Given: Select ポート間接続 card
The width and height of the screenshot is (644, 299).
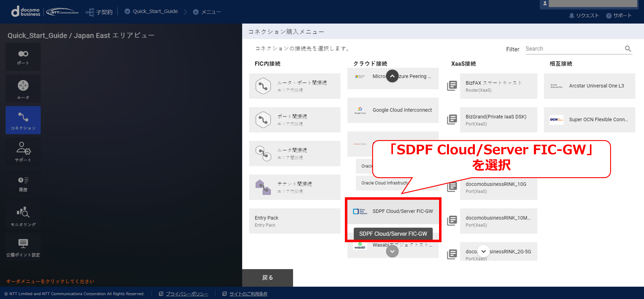Looking at the screenshot, I should [x=295, y=120].
